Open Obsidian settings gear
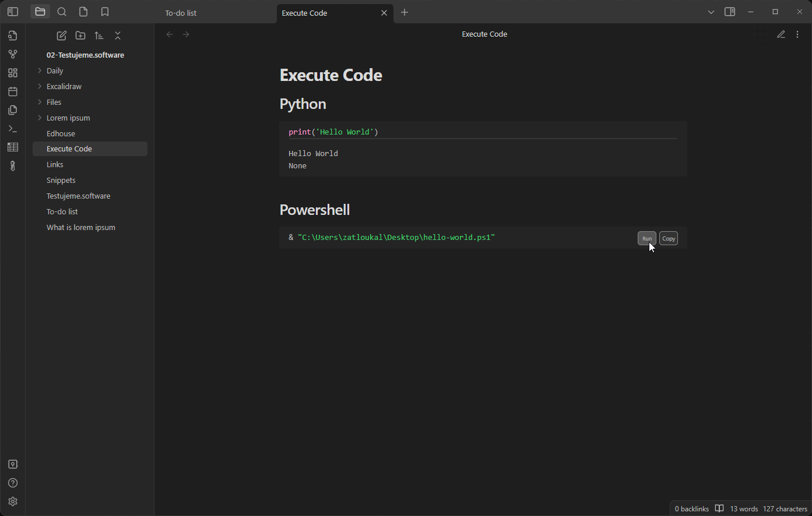The image size is (812, 516). [x=13, y=501]
